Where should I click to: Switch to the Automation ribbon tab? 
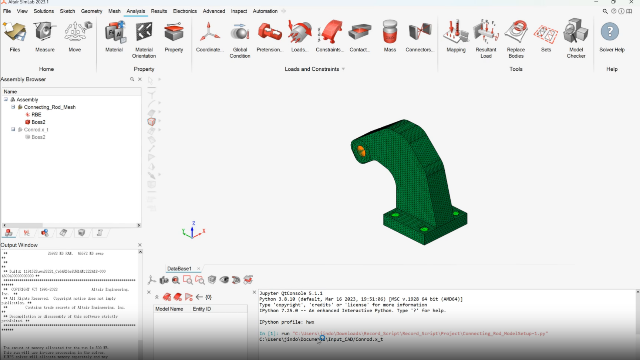pyautogui.click(x=265, y=11)
